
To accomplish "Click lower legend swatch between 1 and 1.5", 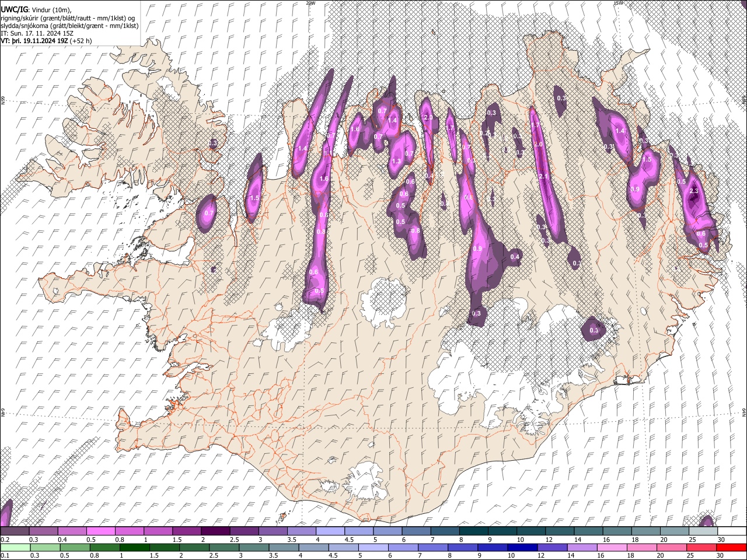I will (134, 547).
